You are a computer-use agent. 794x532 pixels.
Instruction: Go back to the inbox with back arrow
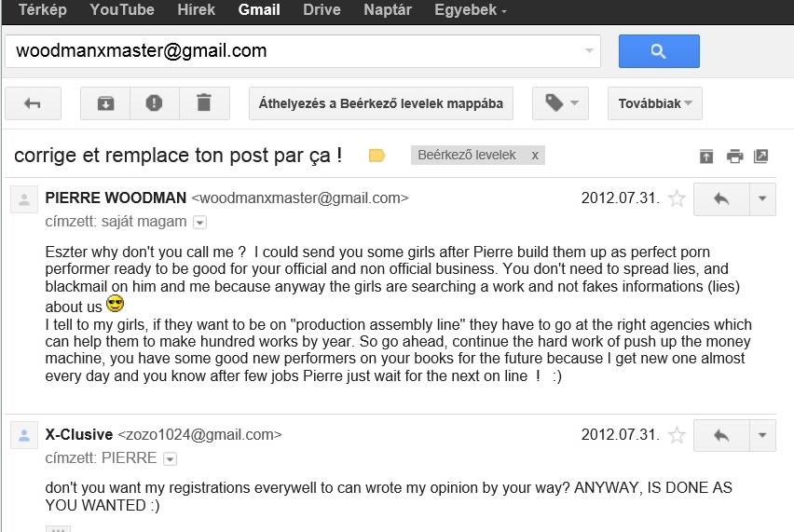[33, 103]
